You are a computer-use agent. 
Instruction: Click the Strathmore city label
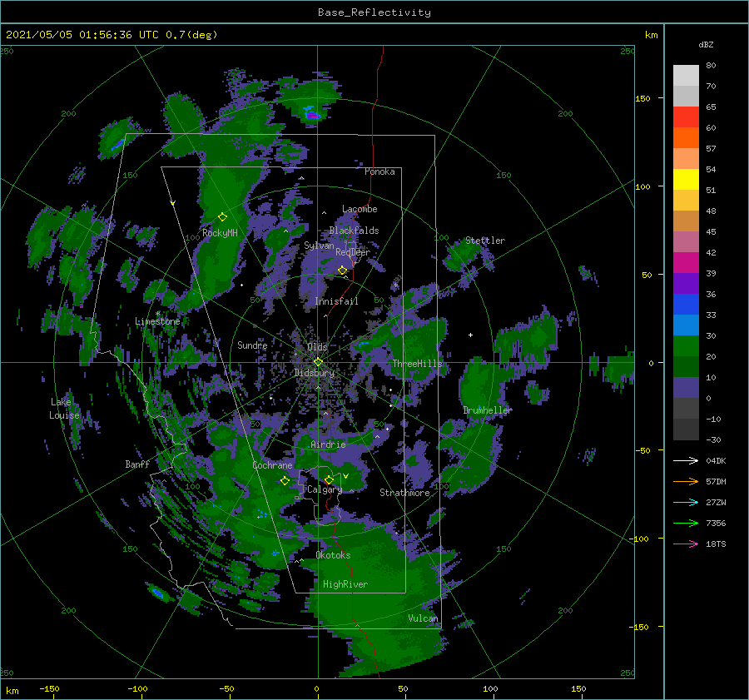(404, 493)
